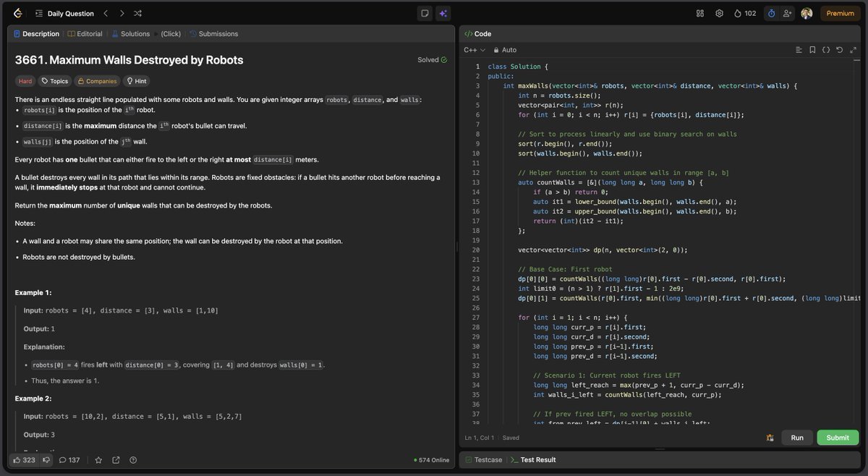Click inside code line 'class Solution {'
The width and height of the screenshot is (868, 476).
click(518, 67)
